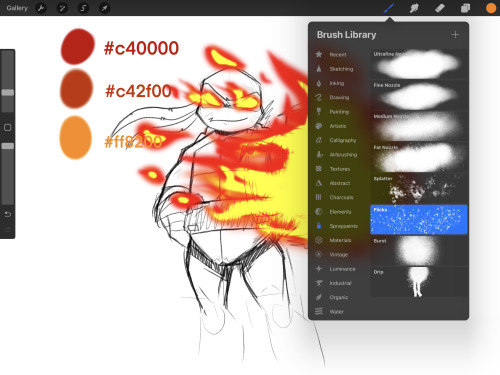
Task: Select the Burst brush
Action: [x=419, y=251]
